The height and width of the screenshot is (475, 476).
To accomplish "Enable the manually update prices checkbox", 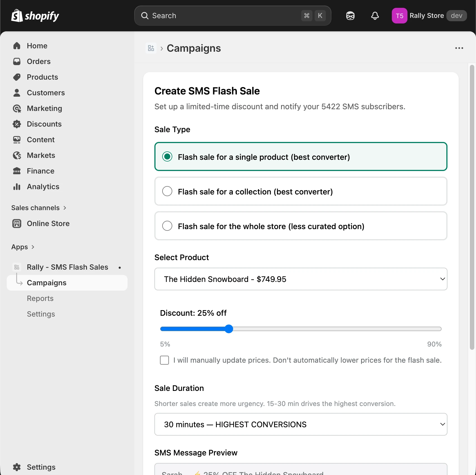I will (164, 360).
